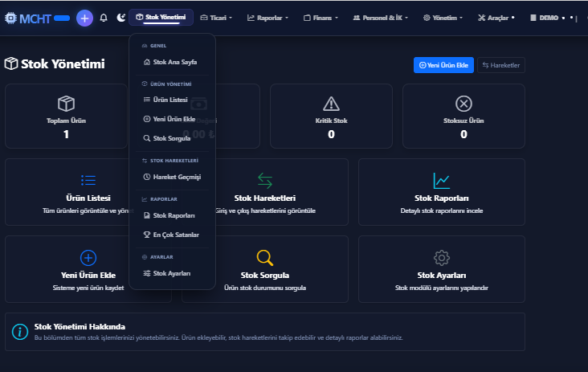Expand the Personel & İK dropdown
This screenshot has height=372, width=588.
click(381, 18)
